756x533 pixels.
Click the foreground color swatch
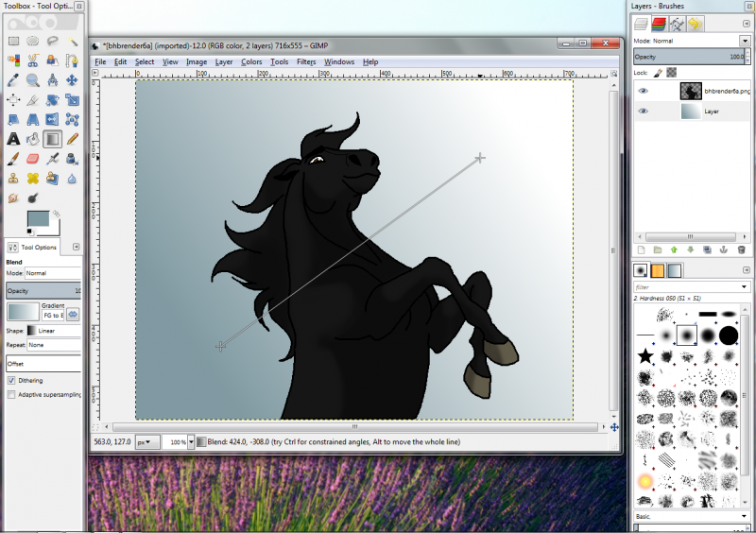[x=38, y=218]
